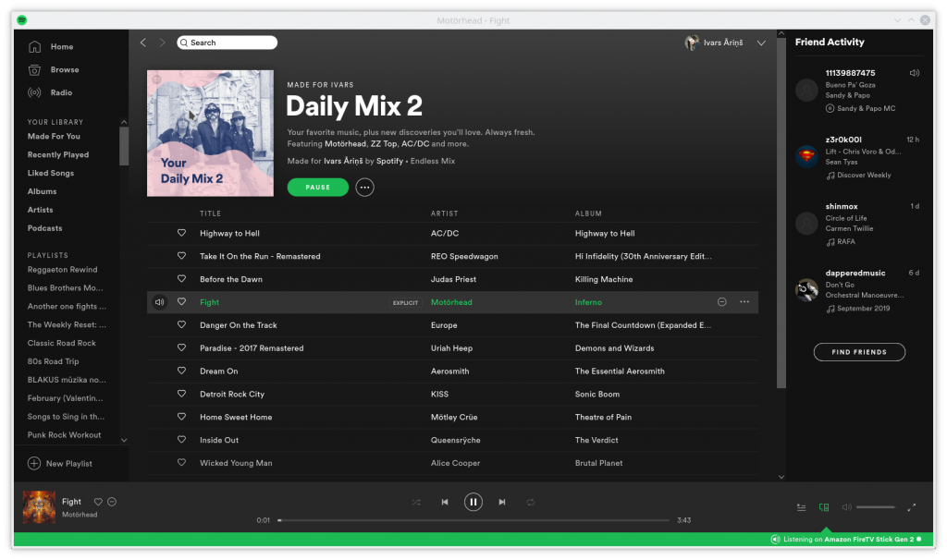This screenshot has width=947, height=560.
Task: Save now playing Fight with heart
Action: click(98, 502)
